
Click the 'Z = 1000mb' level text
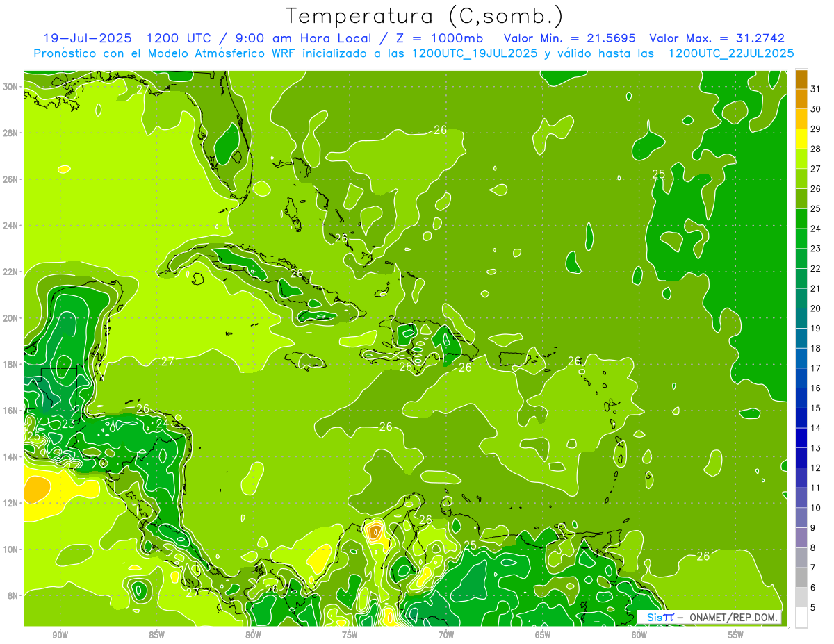tap(439, 38)
